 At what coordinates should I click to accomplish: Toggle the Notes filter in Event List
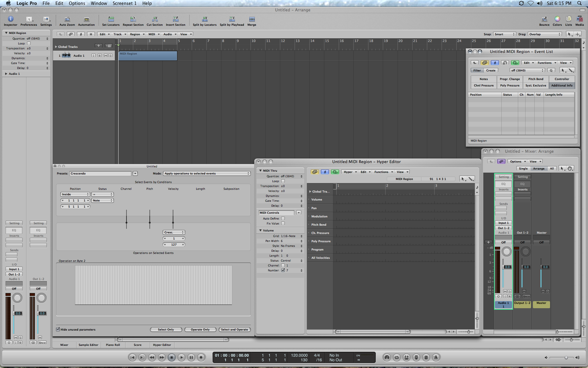484,79
